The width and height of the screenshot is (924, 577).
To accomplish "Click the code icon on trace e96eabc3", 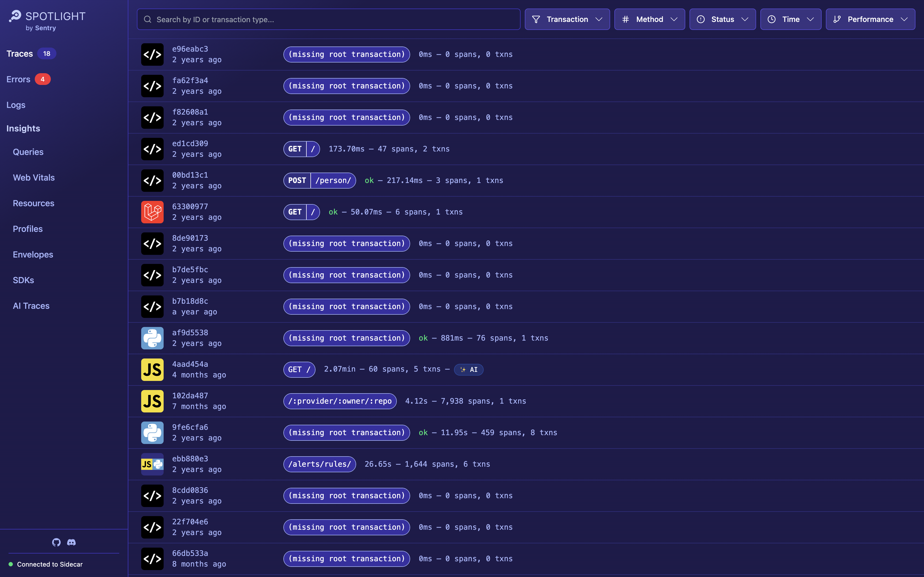I will pyautogui.click(x=152, y=54).
